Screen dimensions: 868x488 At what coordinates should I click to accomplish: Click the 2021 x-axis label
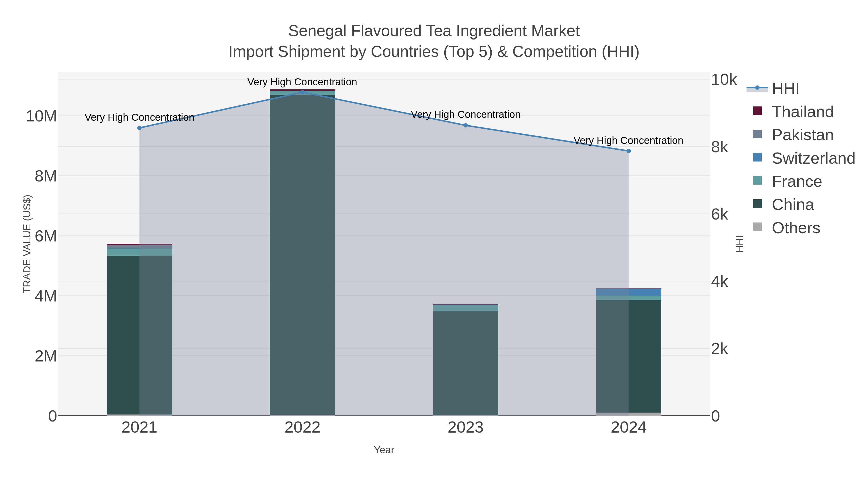pos(140,428)
